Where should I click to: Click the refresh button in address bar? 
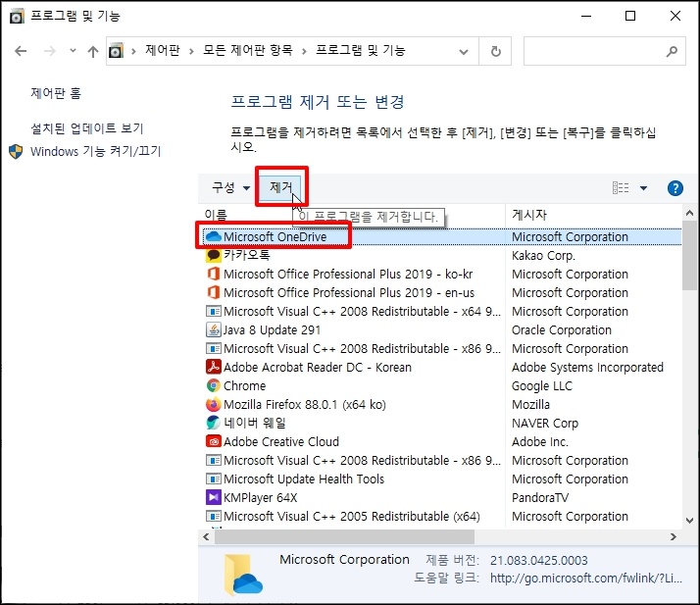tap(495, 51)
